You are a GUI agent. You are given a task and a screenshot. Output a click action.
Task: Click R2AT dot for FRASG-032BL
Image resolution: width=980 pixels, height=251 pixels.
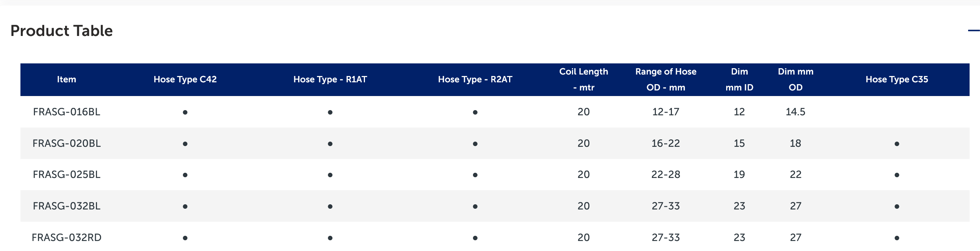tap(475, 207)
